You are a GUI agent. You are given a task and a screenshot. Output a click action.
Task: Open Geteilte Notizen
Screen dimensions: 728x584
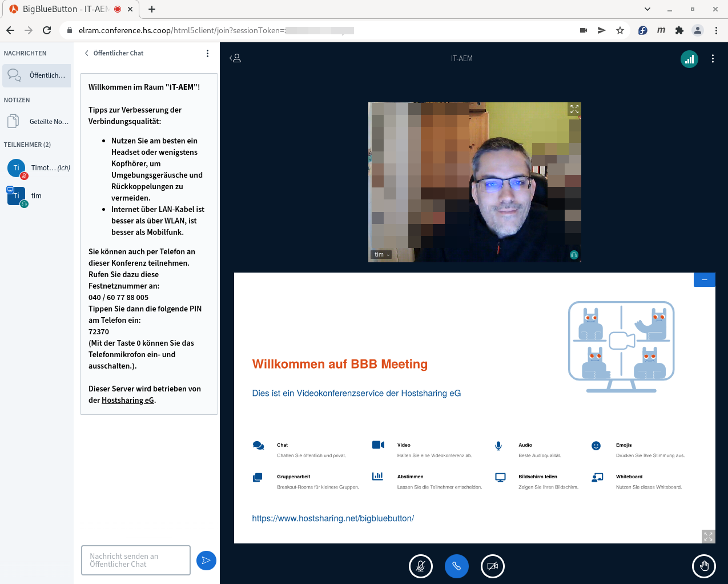[37, 122]
